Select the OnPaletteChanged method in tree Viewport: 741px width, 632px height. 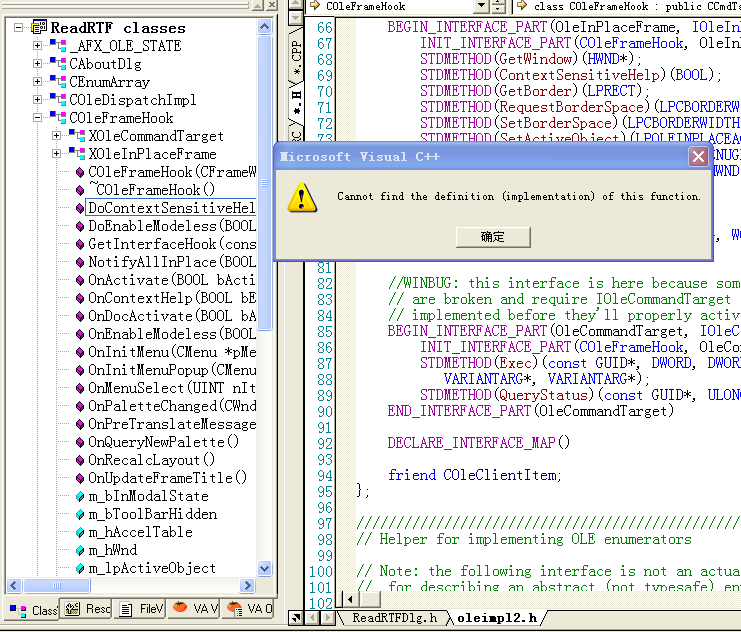[x=172, y=406]
